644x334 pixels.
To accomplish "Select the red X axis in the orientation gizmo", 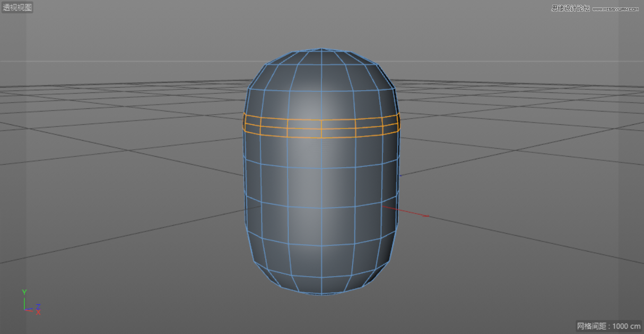I will click(x=31, y=311).
